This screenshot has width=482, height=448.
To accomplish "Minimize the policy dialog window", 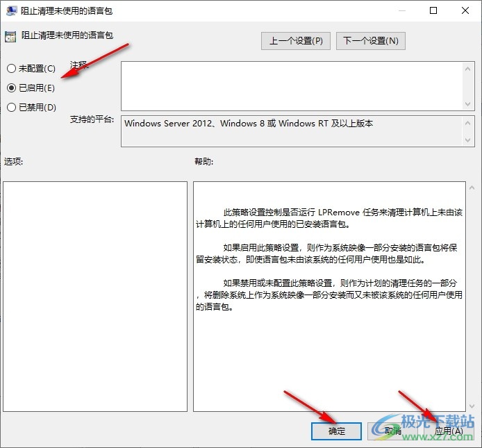I will 401,10.
